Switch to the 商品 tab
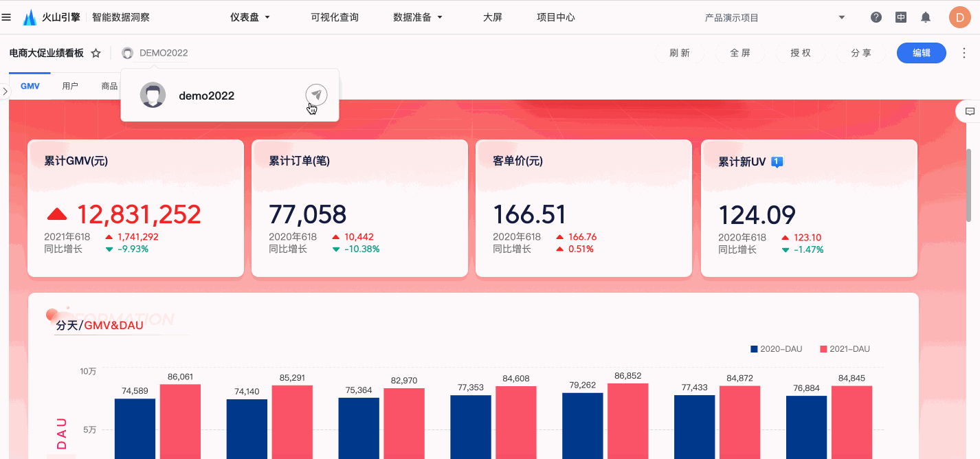980x459 pixels. point(109,86)
